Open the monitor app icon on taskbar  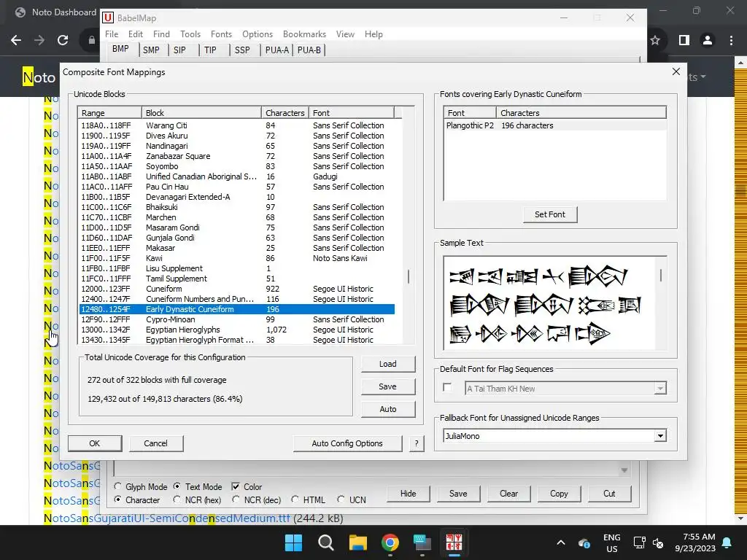(422, 542)
